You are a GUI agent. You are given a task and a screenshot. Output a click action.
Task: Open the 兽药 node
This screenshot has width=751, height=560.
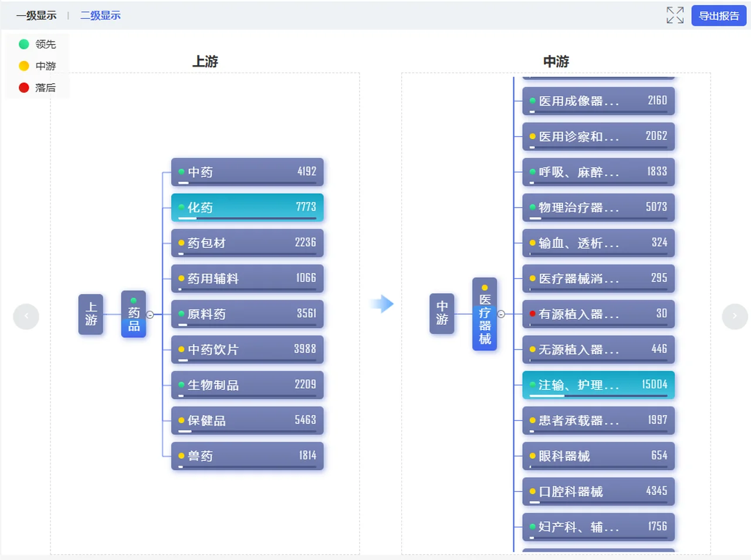click(x=247, y=456)
